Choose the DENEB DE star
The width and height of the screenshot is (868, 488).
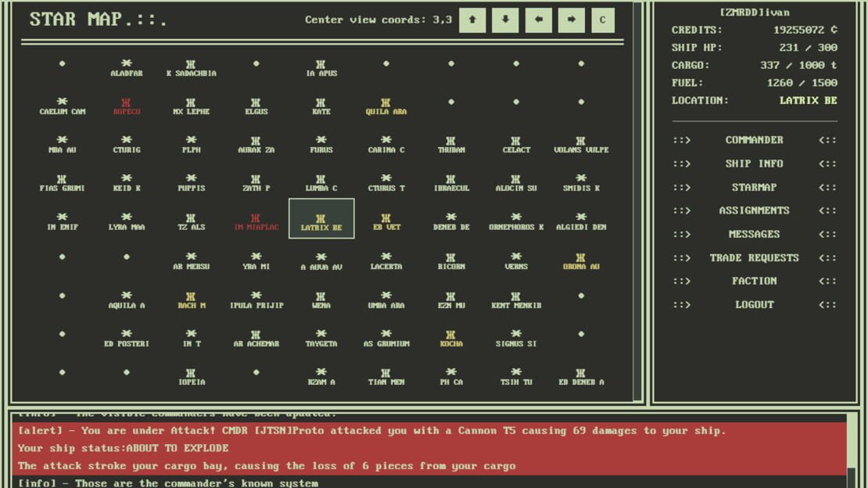coord(451,221)
